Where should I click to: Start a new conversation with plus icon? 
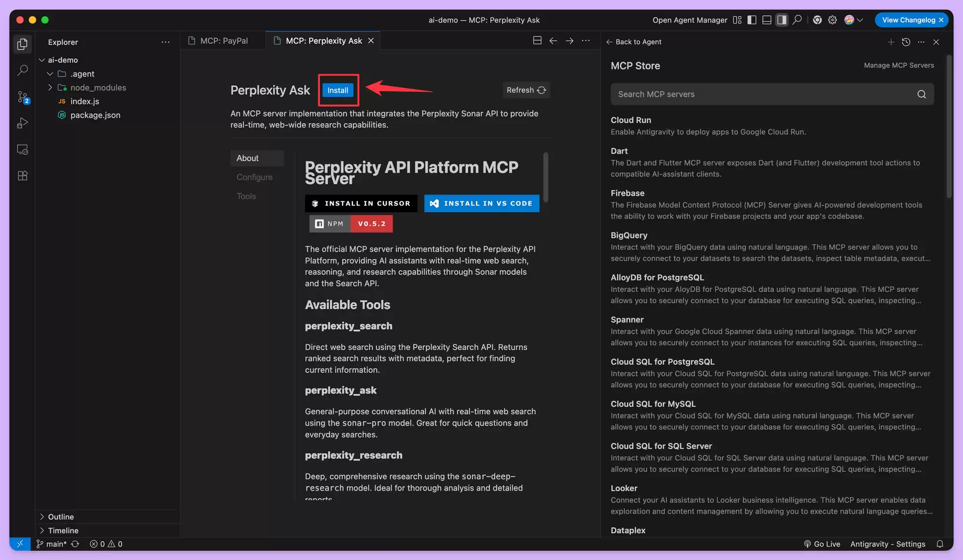tap(891, 42)
